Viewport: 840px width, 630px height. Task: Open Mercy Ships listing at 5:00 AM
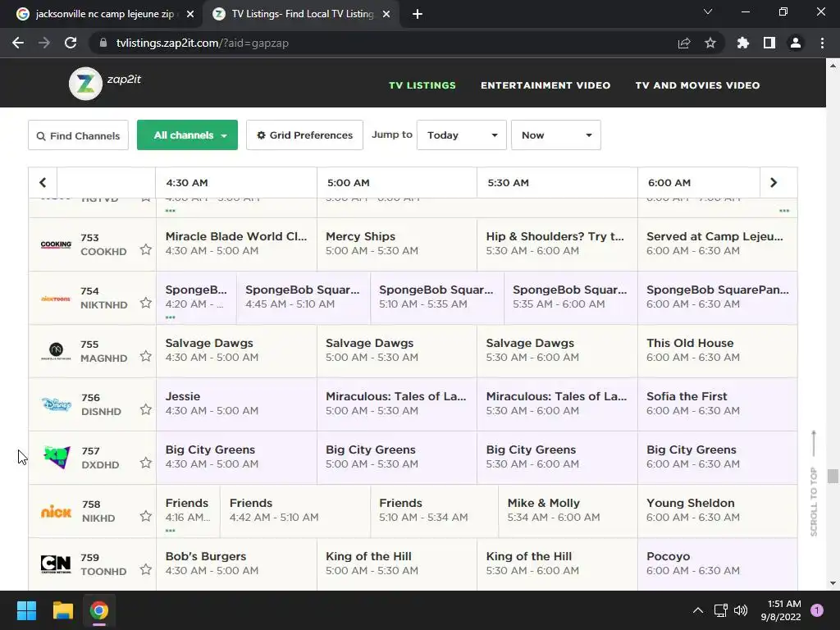point(397,244)
